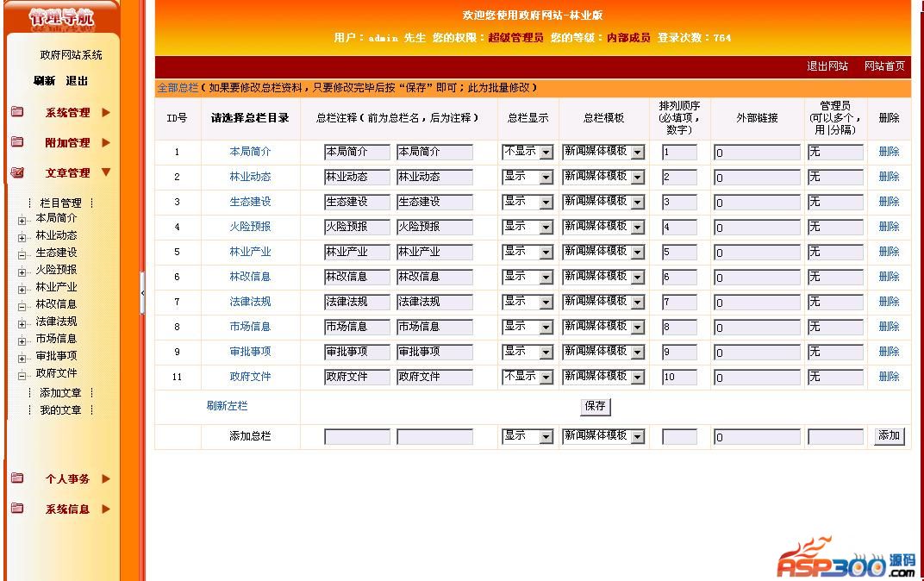The height and width of the screenshot is (581, 924).
Task: Collapse the 林改信息 tree node minus icon
Action: [22, 307]
